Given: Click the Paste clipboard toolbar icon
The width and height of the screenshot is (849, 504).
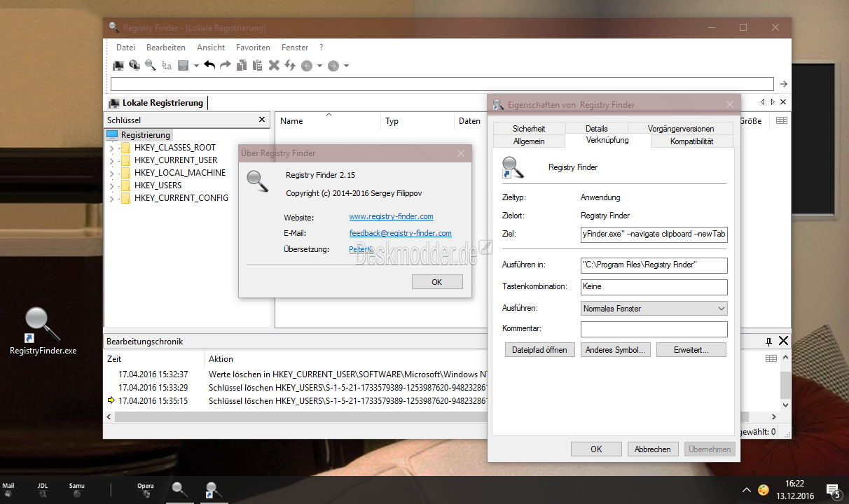Looking at the screenshot, I should pyautogui.click(x=257, y=65).
